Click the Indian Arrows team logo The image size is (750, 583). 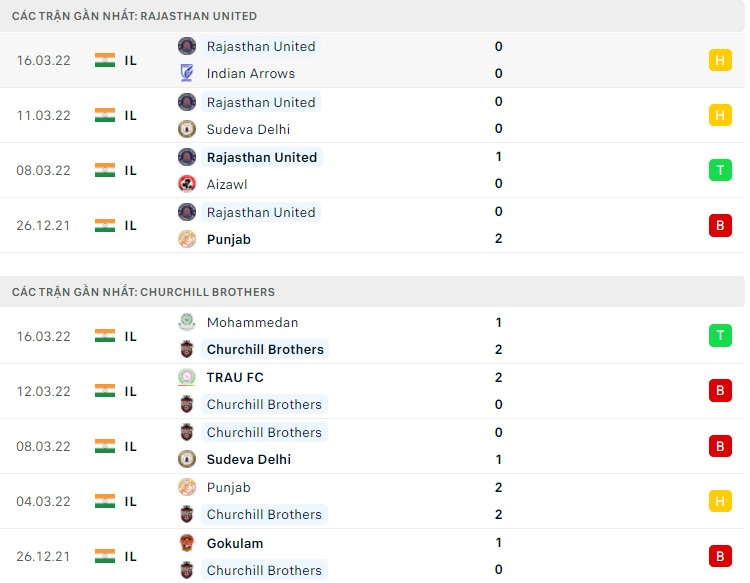[x=187, y=73]
